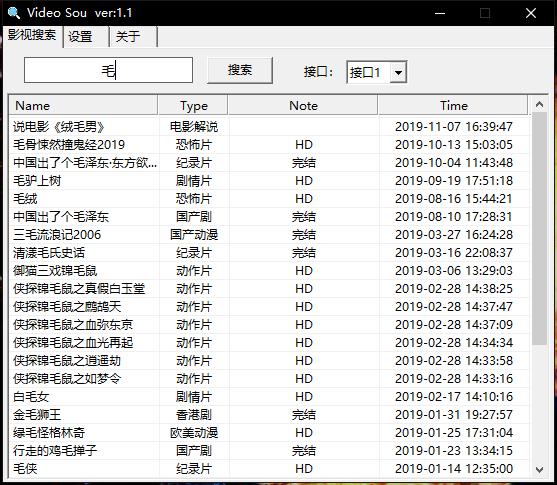This screenshot has width=557, height=485.
Task: Minimize the Video Sou window
Action: (440, 13)
